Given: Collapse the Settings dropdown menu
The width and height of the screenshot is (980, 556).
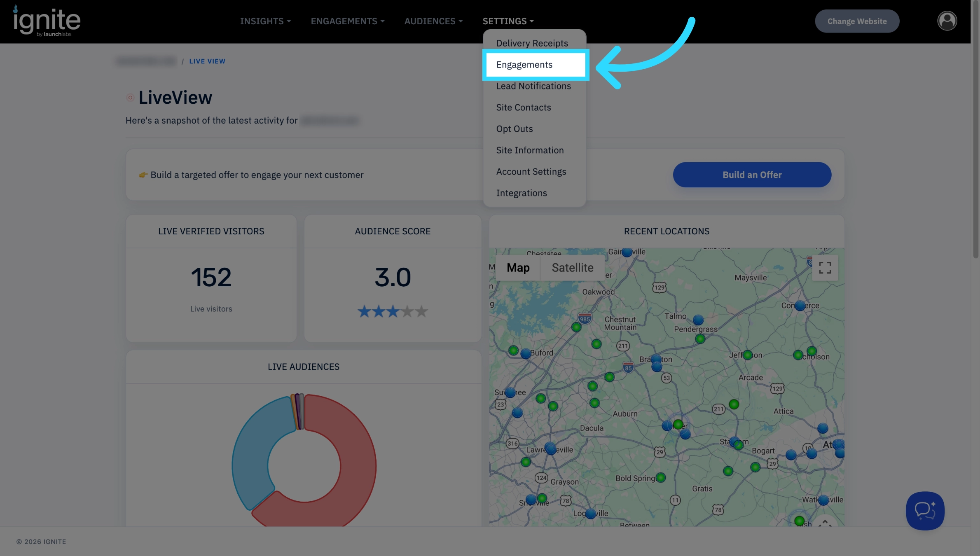Looking at the screenshot, I should [508, 21].
